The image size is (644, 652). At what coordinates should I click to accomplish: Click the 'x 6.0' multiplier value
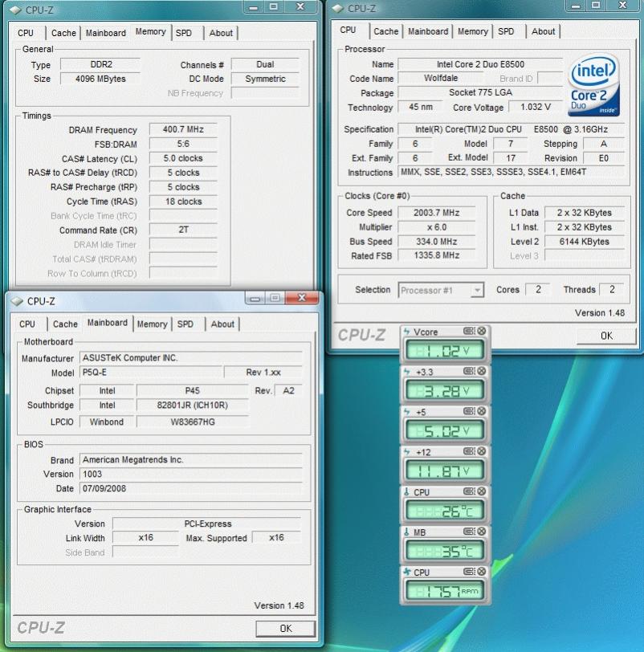pos(437,227)
